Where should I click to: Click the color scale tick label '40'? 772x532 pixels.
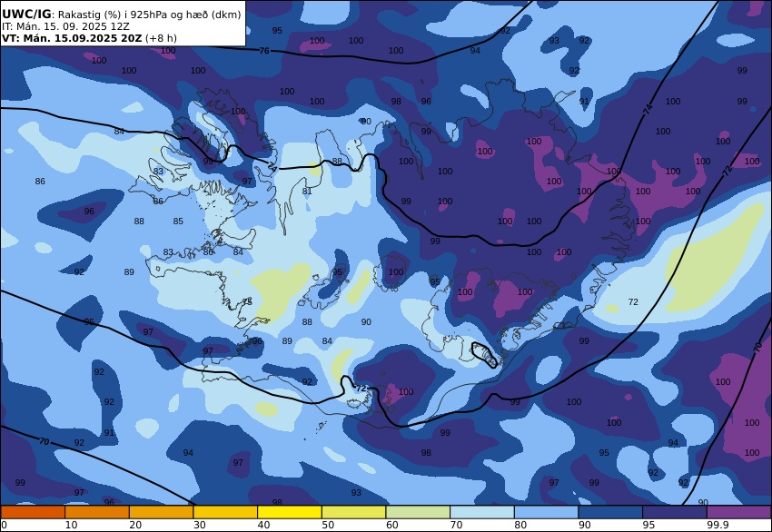pyautogui.click(x=264, y=525)
